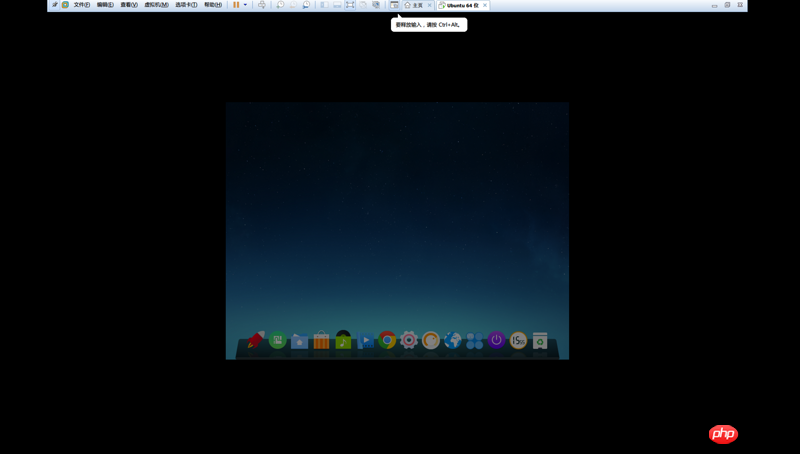Click the snapshot clock toolbar icon
Image resolution: width=800 pixels, height=454 pixels.
(280, 5)
